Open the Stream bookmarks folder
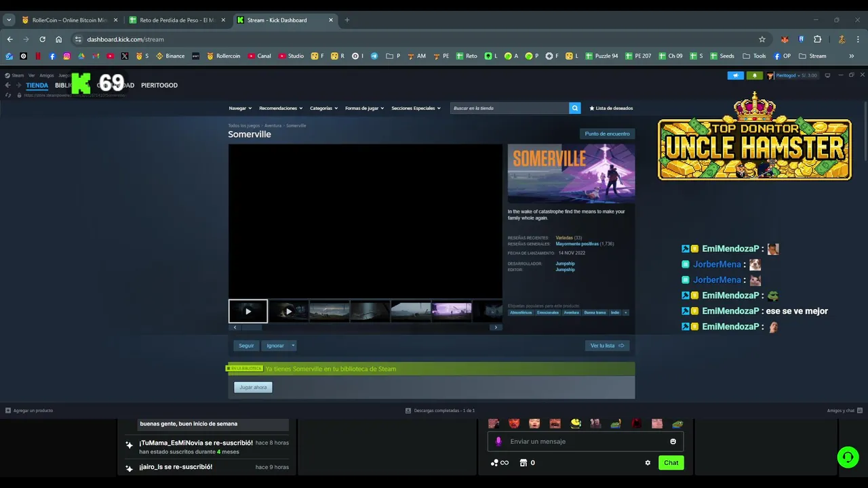This screenshot has height=488, width=868. point(812,56)
